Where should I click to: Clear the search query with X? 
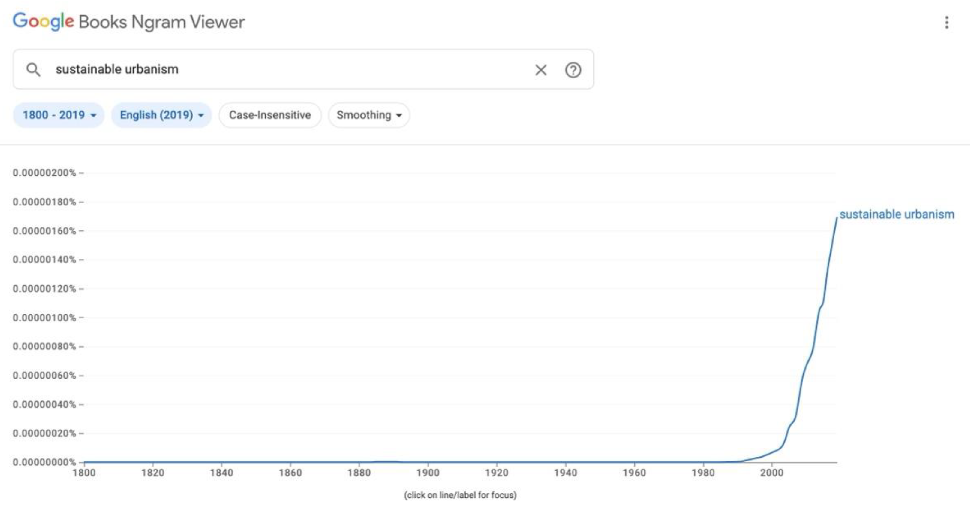[x=541, y=70]
